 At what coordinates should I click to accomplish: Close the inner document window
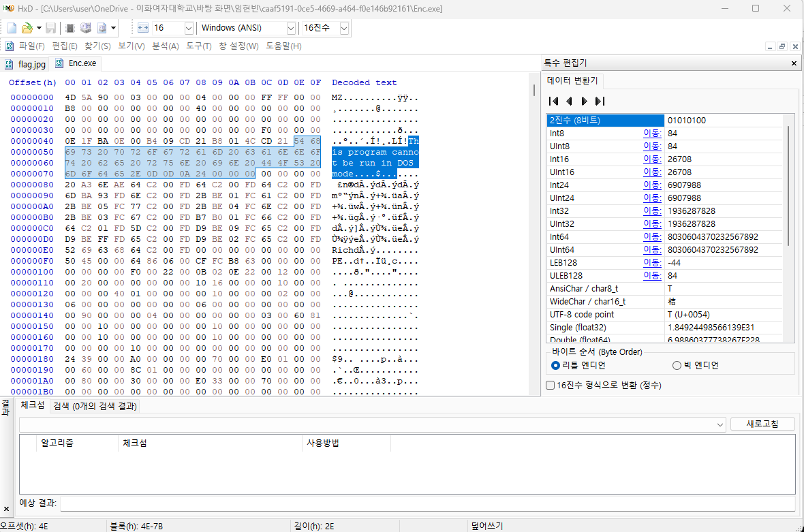[x=794, y=46]
